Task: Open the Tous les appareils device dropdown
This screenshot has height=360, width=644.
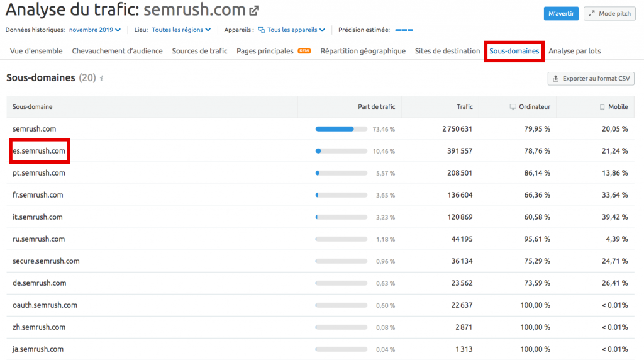Action: (296, 30)
